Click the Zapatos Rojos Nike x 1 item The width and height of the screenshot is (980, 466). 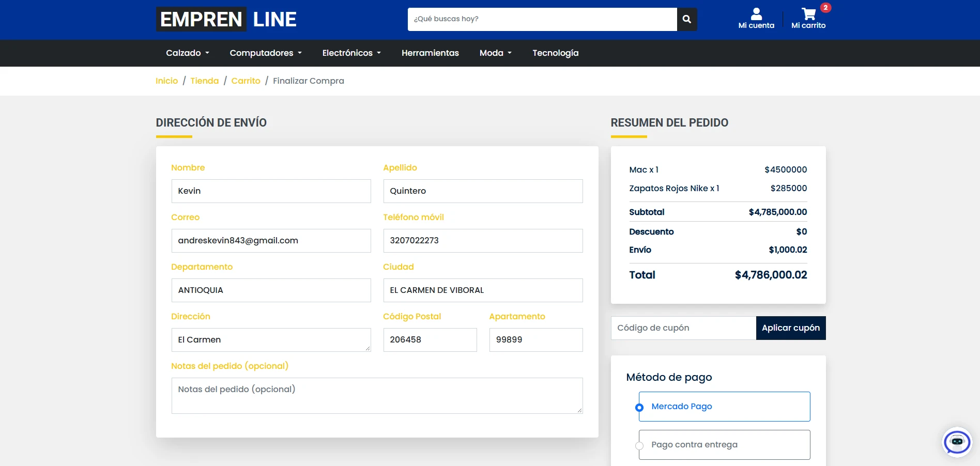(674, 189)
